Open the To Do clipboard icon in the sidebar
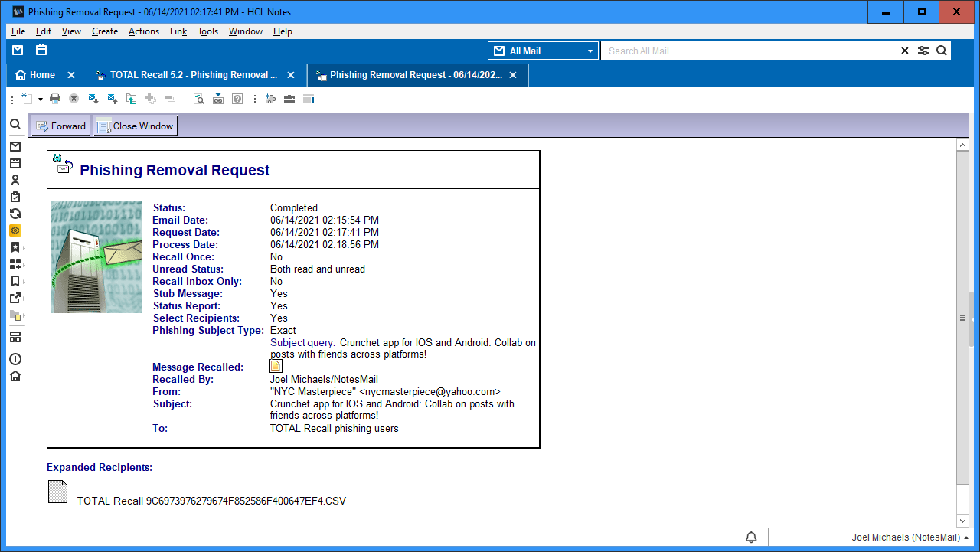The image size is (980, 552). tap(15, 197)
